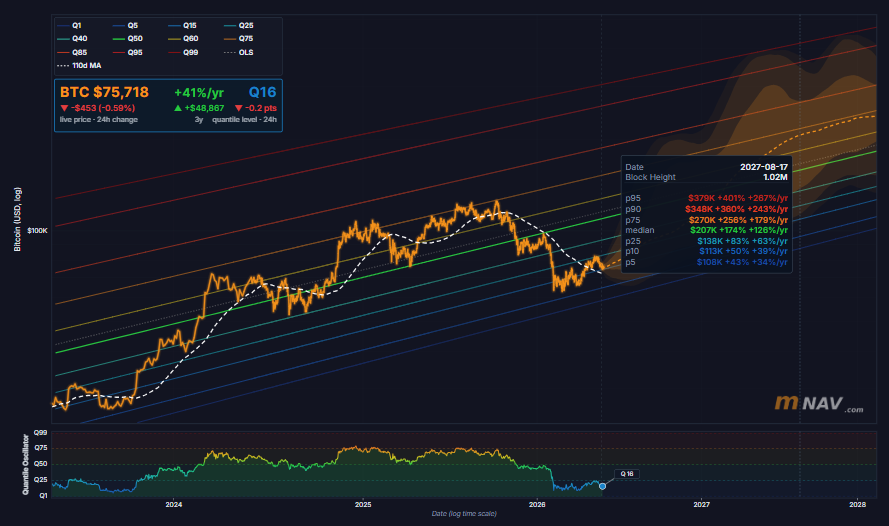The height and width of the screenshot is (526, 889).
Task: Toggle the 110d MA legend entry
Action: click(79, 65)
